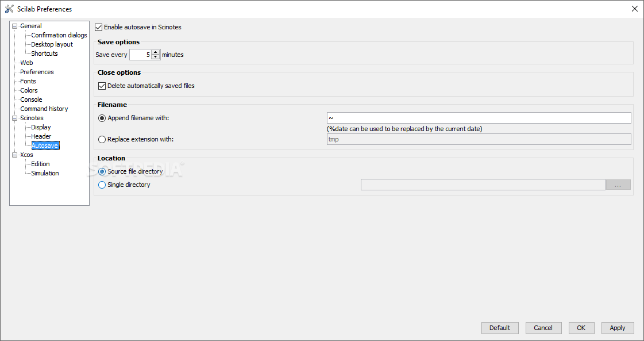Click the Single directory path field
644x341 pixels.
483,185
